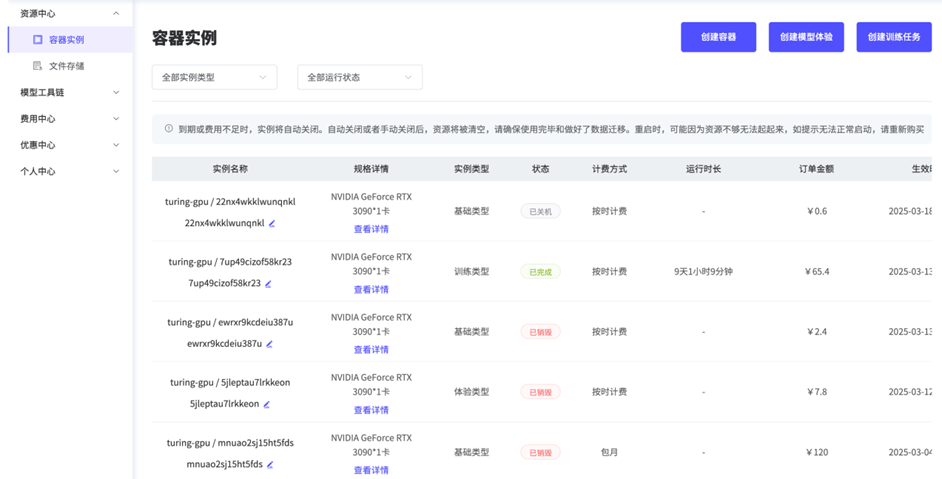The height and width of the screenshot is (479, 942).
Task: Click the 容器实例 sidebar square icon
Action: tap(38, 40)
